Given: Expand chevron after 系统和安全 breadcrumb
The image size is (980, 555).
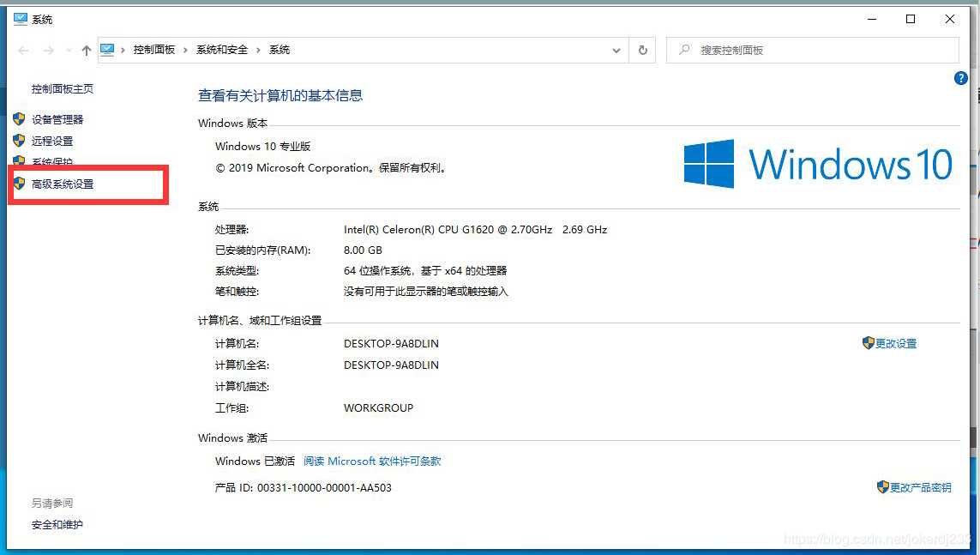Looking at the screenshot, I should (x=258, y=50).
